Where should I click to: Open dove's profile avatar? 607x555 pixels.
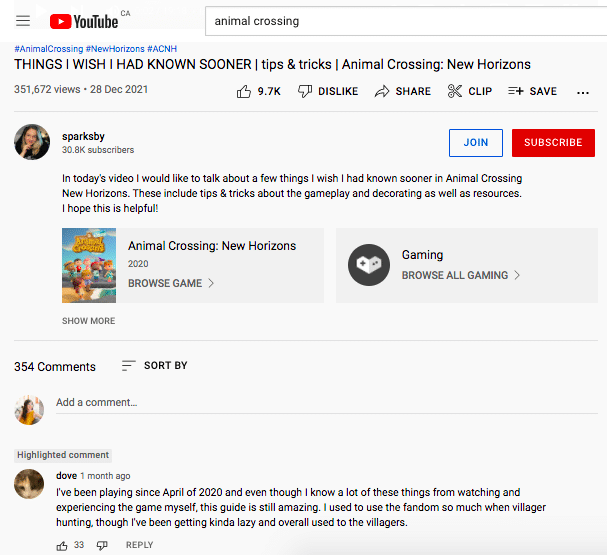pos(29,484)
